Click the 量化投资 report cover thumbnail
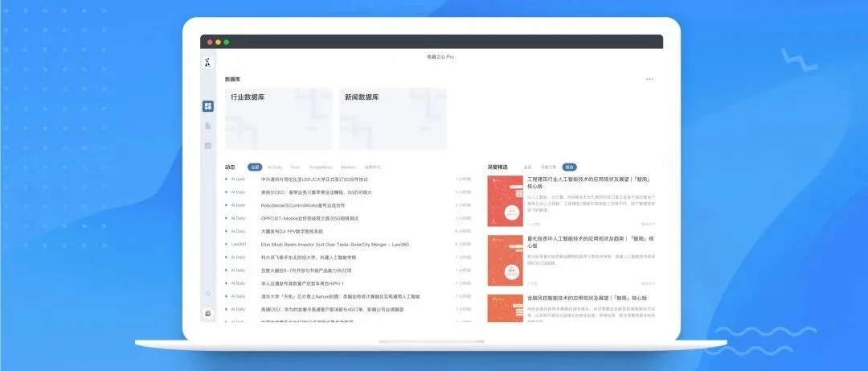The height and width of the screenshot is (371, 868). pos(505,261)
